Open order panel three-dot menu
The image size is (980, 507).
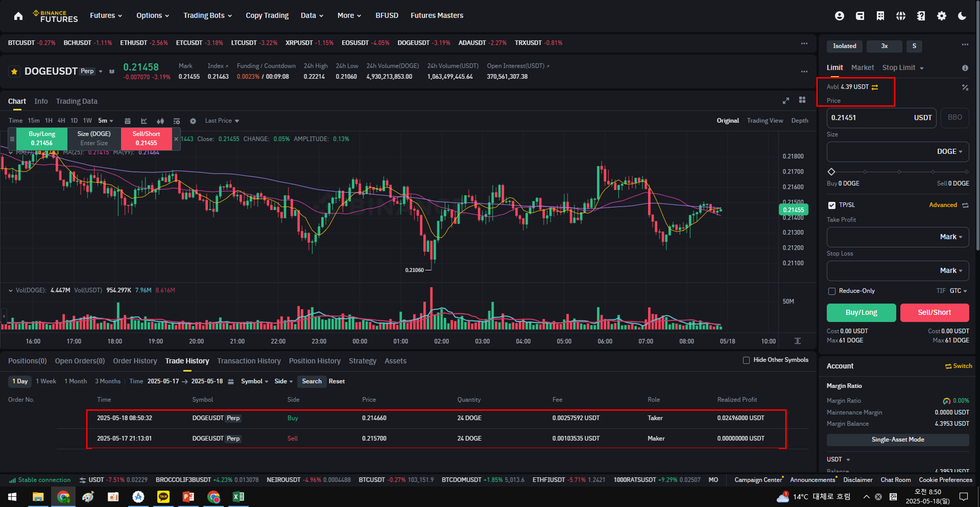pos(965,45)
